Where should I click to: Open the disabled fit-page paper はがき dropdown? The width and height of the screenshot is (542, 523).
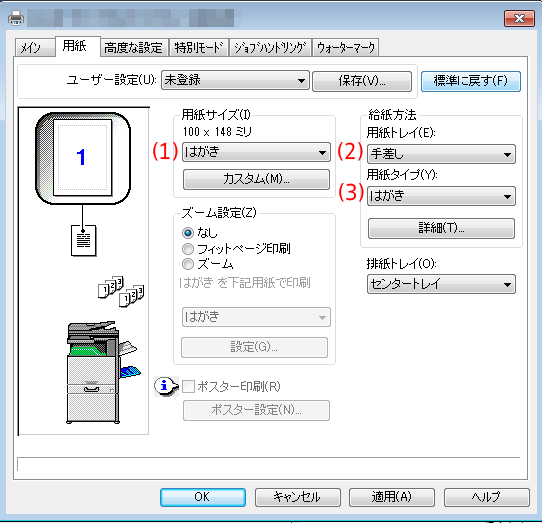(256, 317)
